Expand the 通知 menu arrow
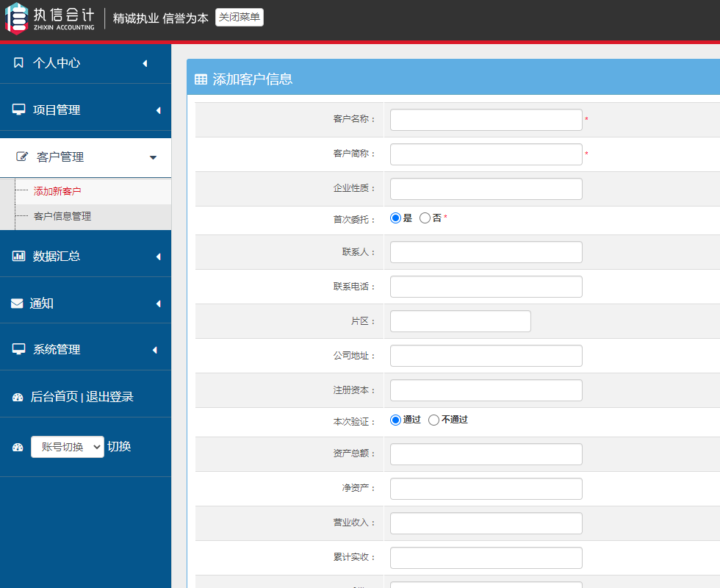The width and height of the screenshot is (720, 588). (159, 304)
